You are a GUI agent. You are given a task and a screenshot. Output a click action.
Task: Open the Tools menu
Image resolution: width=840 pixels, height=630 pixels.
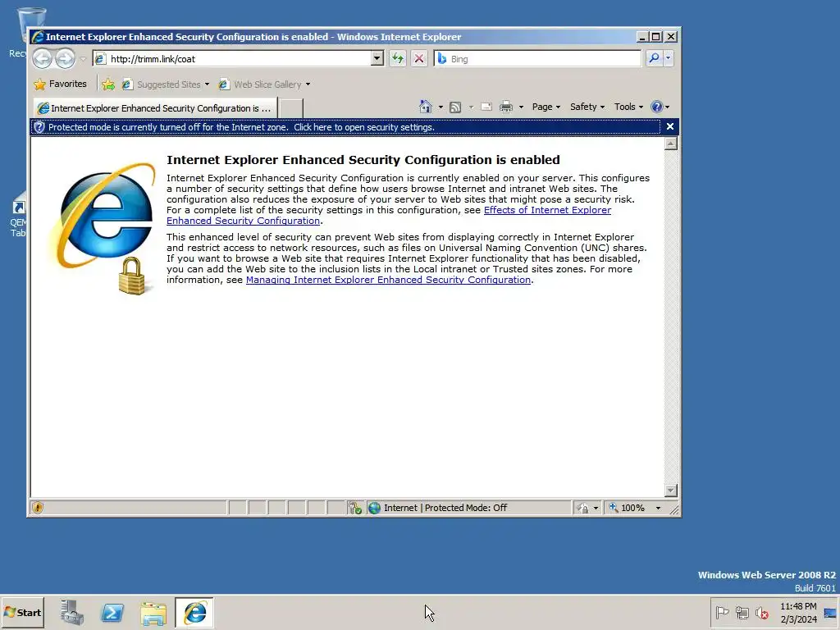(x=628, y=107)
